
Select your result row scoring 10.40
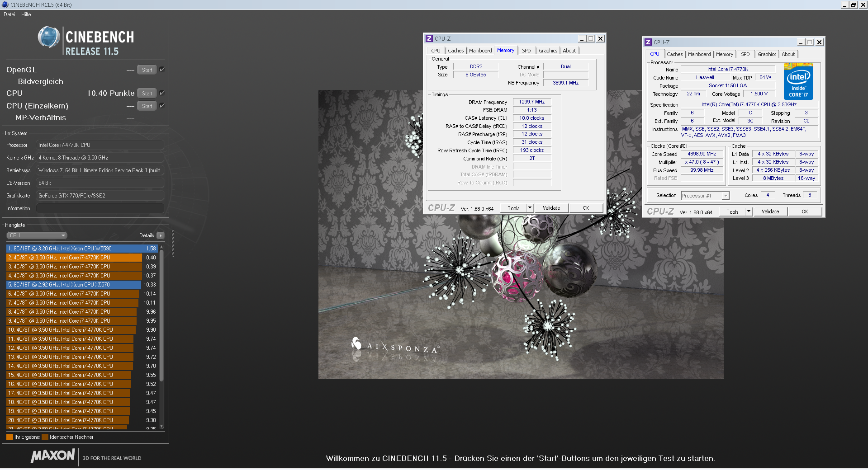click(82, 258)
